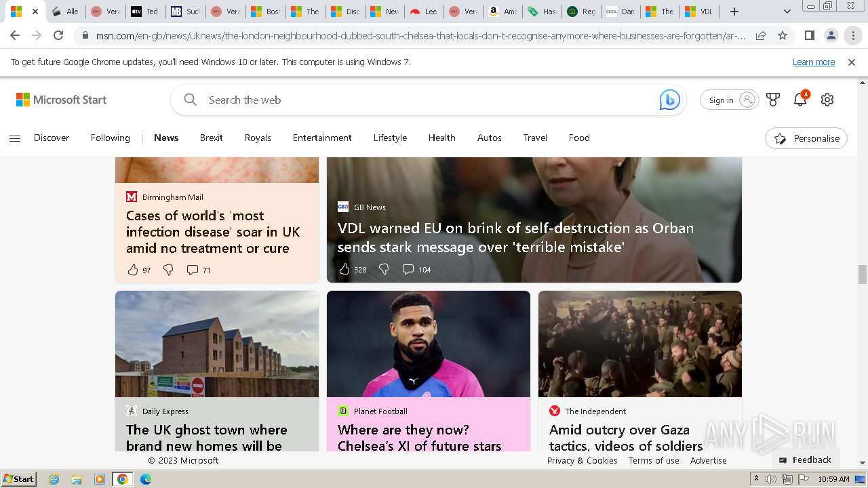Image resolution: width=868 pixels, height=488 pixels.
Task: Open the Cases of world's 'most infection disease' headline
Action: [x=213, y=232]
